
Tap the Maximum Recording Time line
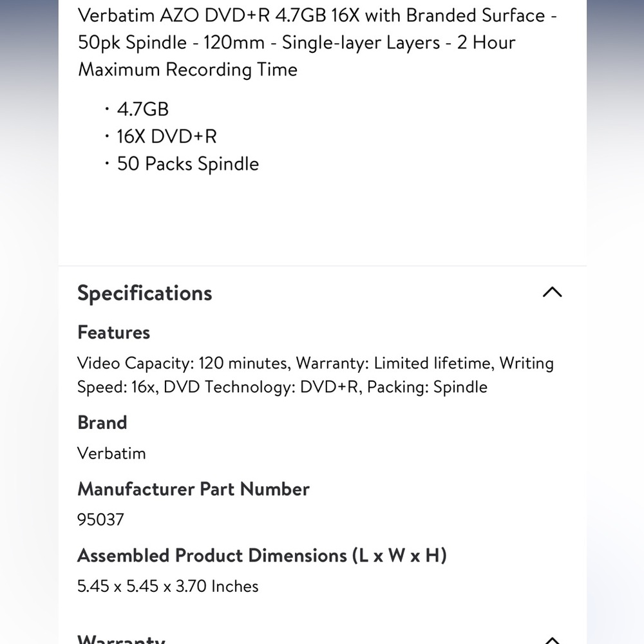(x=187, y=70)
